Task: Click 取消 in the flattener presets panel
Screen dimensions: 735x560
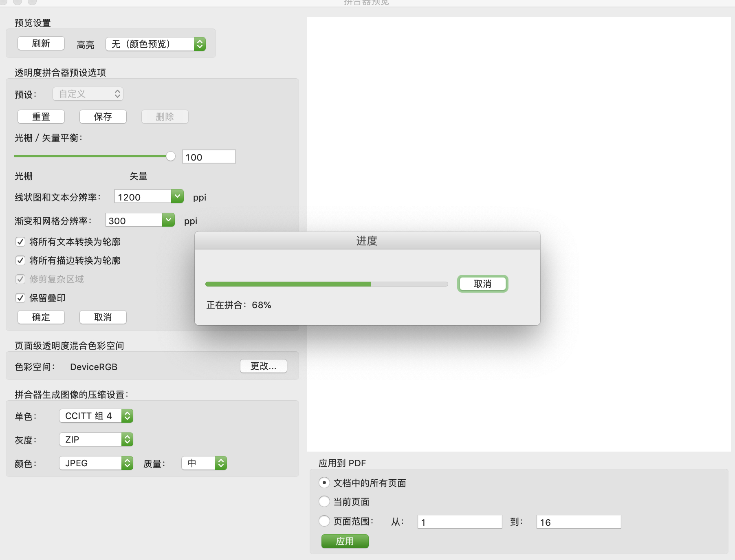Action: click(103, 317)
